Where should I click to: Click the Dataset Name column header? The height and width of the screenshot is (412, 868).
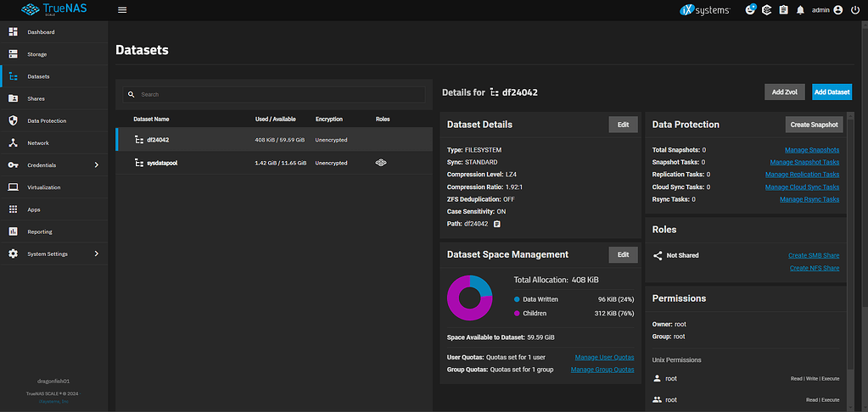[151, 119]
